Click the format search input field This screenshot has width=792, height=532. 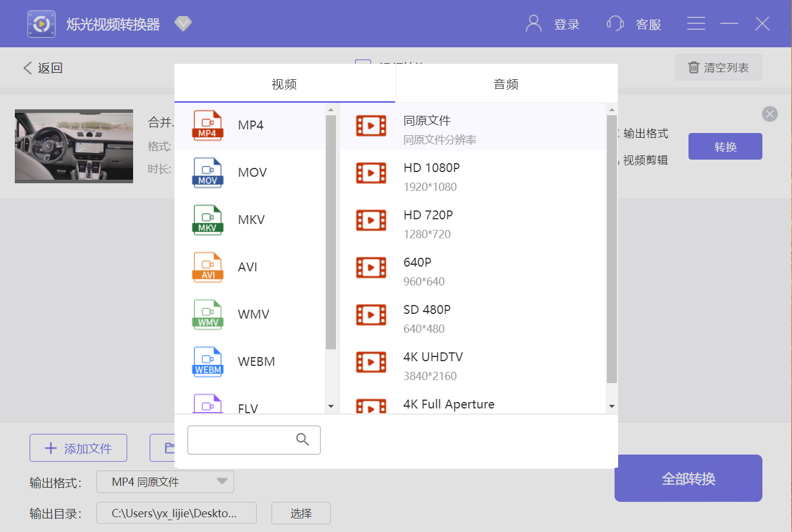(240, 440)
